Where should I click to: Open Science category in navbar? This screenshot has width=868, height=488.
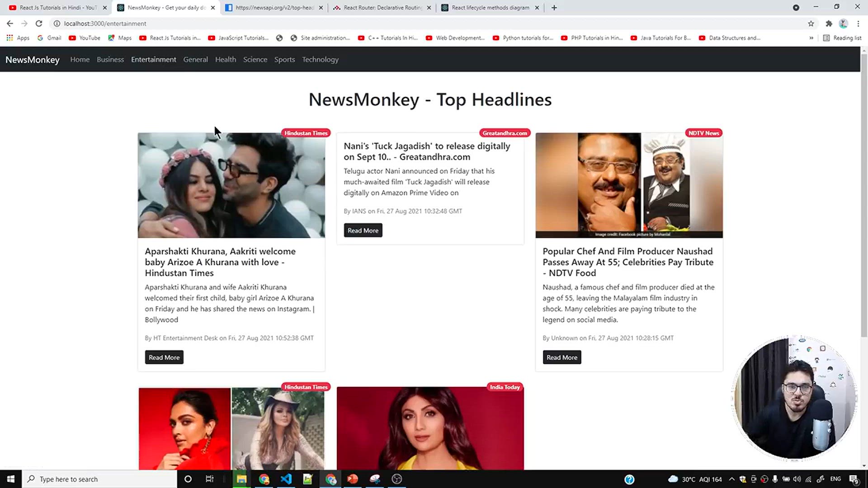255,60
